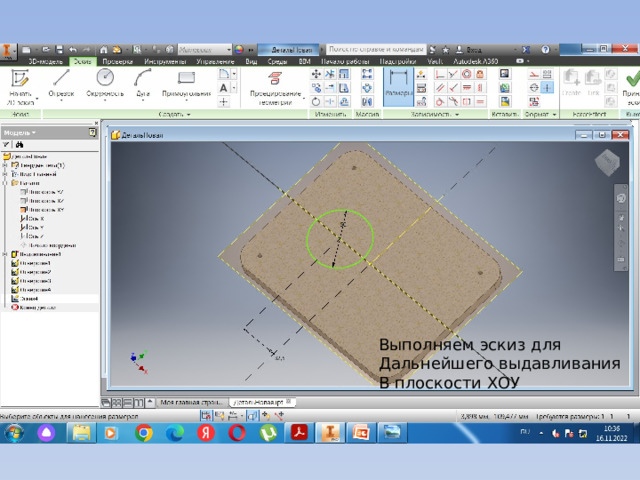This screenshot has width=640, height=480.
Task: Click the ViewCube in the viewport
Action: click(x=607, y=162)
